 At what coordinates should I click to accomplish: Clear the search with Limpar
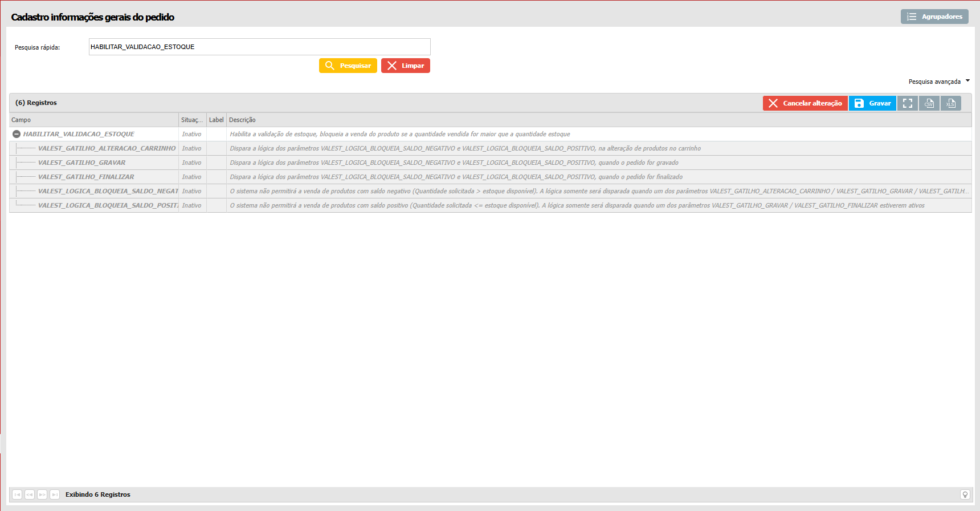pyautogui.click(x=406, y=66)
